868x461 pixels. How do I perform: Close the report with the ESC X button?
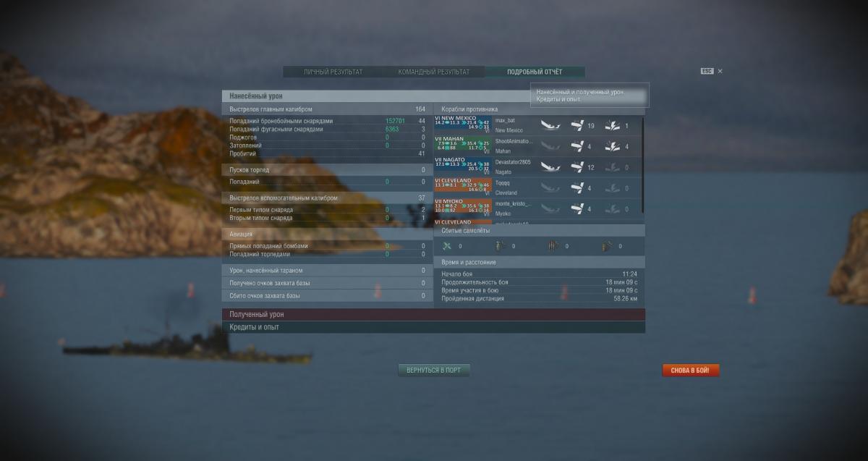720,72
